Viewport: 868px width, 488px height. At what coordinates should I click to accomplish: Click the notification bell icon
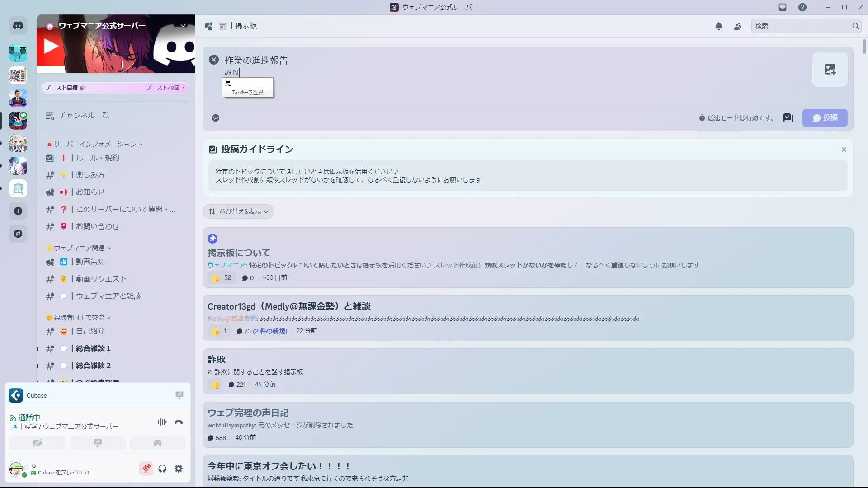point(719,26)
